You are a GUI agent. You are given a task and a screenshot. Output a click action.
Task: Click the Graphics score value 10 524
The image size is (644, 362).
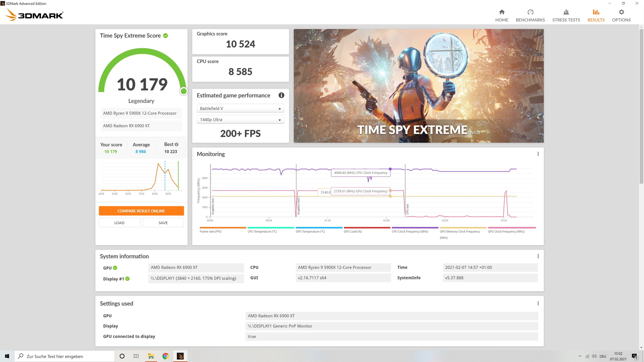pos(240,44)
